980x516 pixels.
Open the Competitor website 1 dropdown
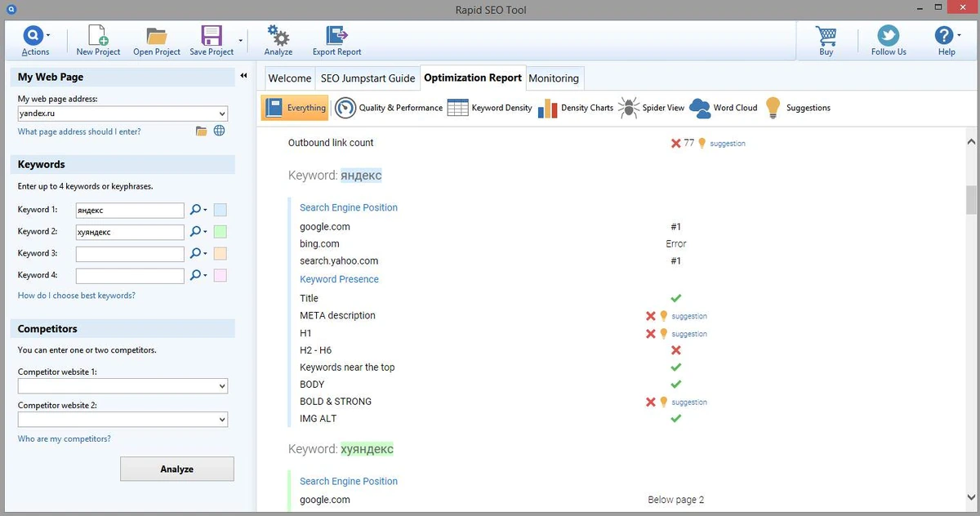point(222,386)
